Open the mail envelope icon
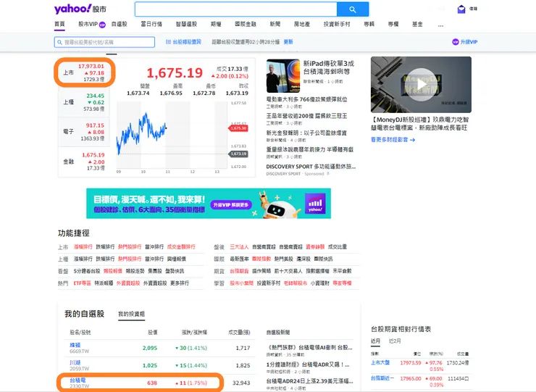Image resolution: width=536 pixels, height=392 pixels. pyautogui.click(x=461, y=9)
